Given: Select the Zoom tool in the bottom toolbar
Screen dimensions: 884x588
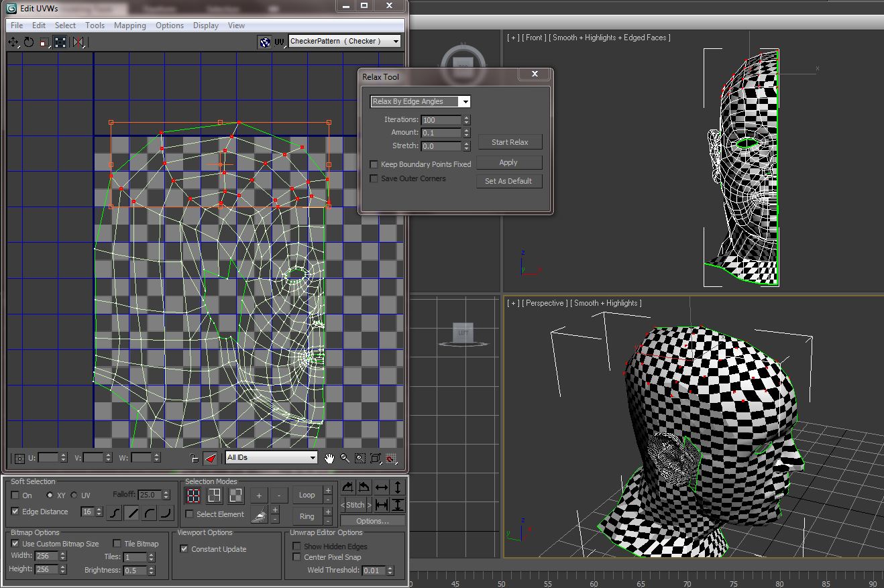Looking at the screenshot, I should (x=344, y=459).
